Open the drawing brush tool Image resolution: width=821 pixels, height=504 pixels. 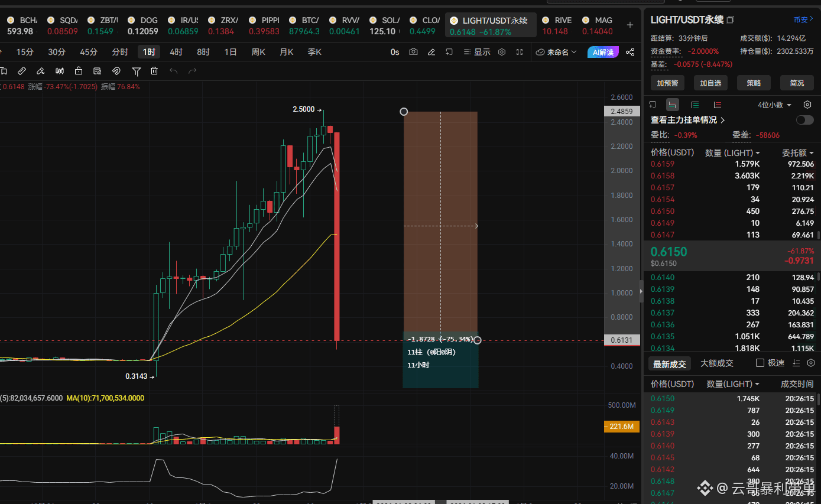click(41, 71)
